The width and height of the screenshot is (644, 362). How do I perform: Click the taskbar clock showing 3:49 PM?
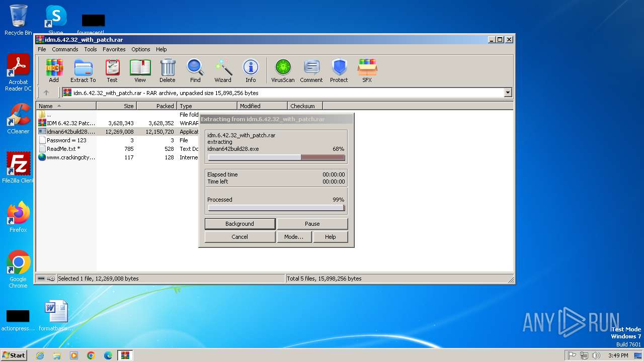[x=618, y=355]
